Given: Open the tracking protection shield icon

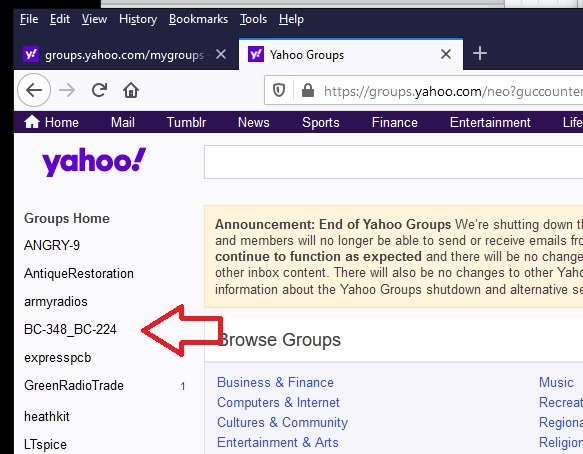Looking at the screenshot, I should 279,90.
